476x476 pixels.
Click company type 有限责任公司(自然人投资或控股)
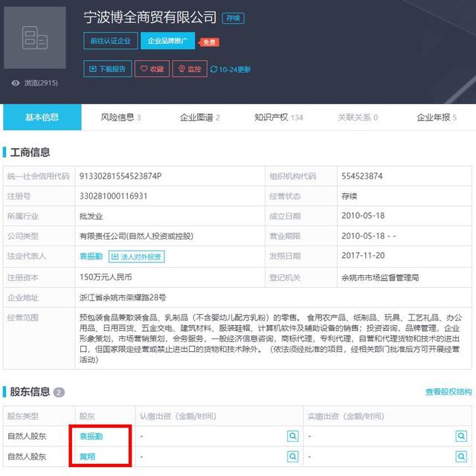pyautogui.click(x=136, y=236)
